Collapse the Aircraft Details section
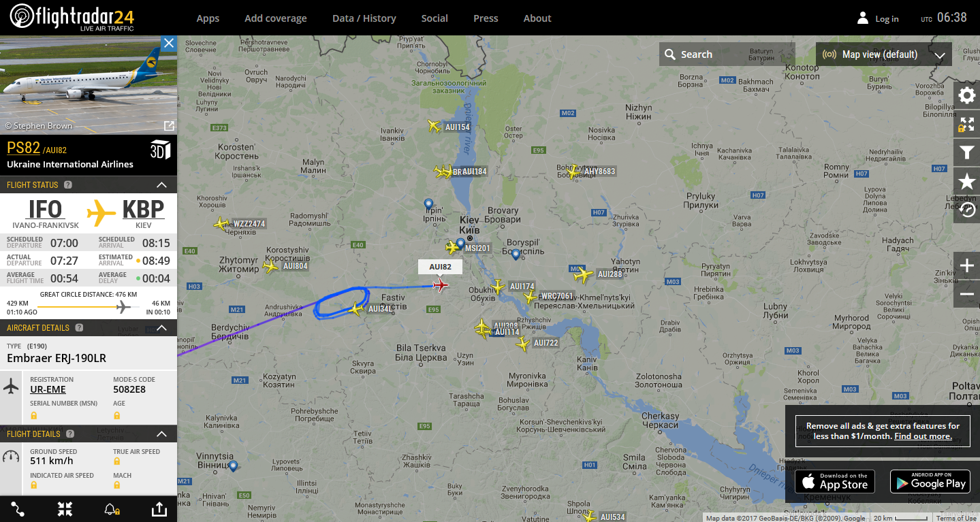 tap(161, 327)
